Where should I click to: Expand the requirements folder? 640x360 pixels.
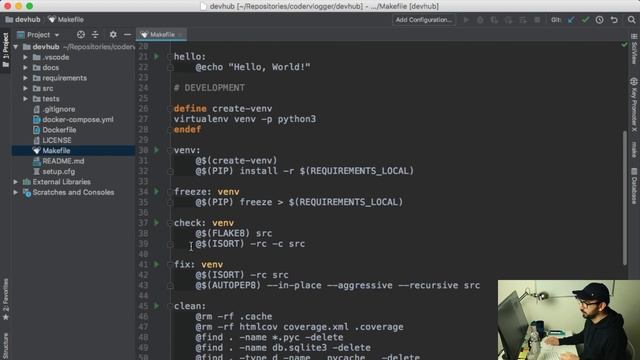[26, 78]
